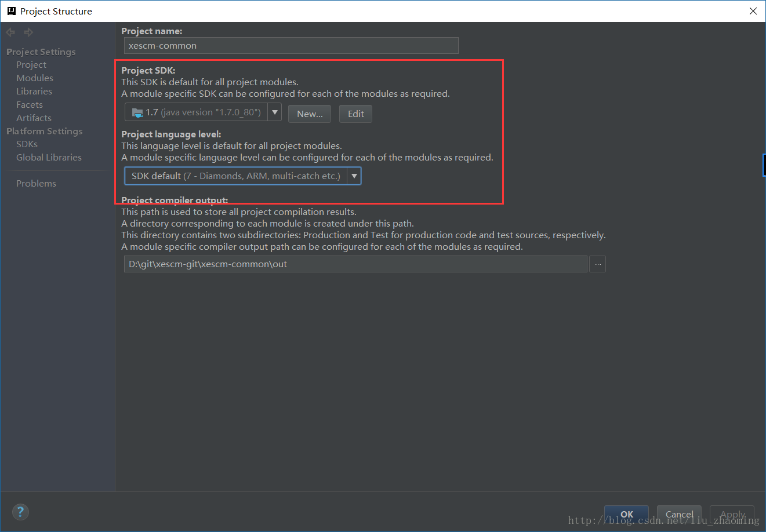Click the New... SDK button

click(x=310, y=114)
